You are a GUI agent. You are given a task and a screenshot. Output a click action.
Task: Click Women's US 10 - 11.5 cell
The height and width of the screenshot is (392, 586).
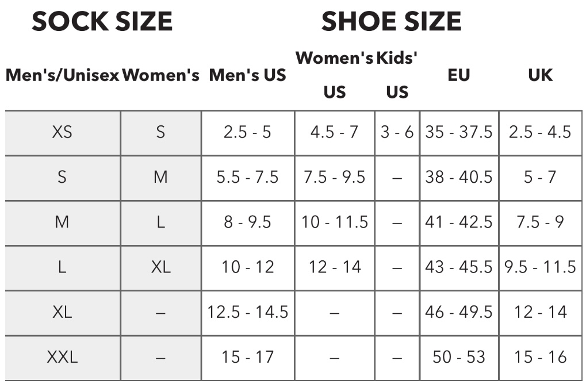tap(334, 222)
